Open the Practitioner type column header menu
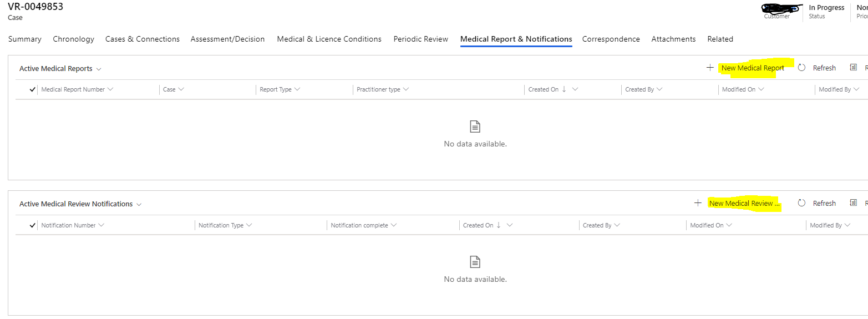 383,89
